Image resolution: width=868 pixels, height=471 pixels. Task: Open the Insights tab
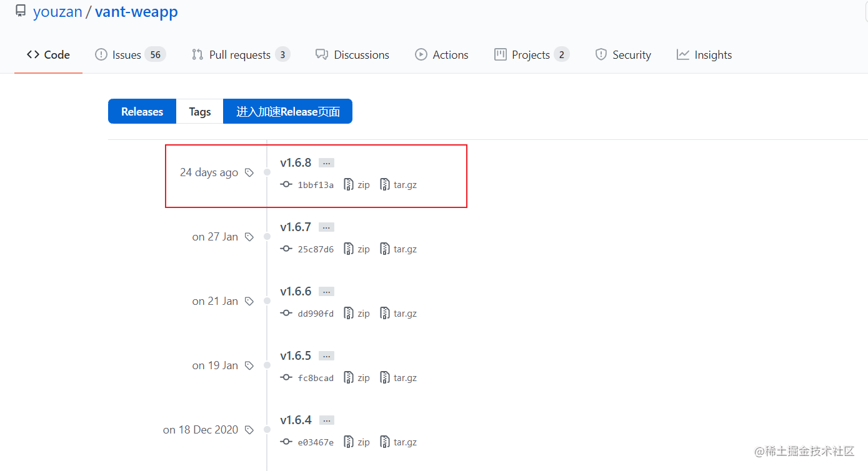(x=704, y=55)
